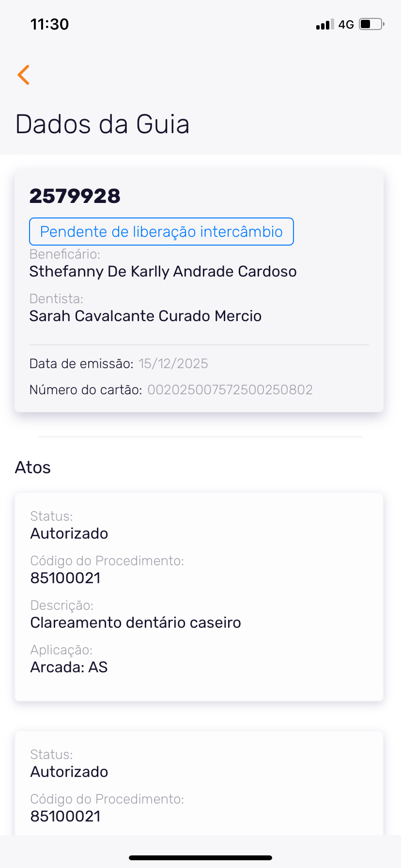Tap the card number 00202500757250025​0802

click(x=230, y=390)
